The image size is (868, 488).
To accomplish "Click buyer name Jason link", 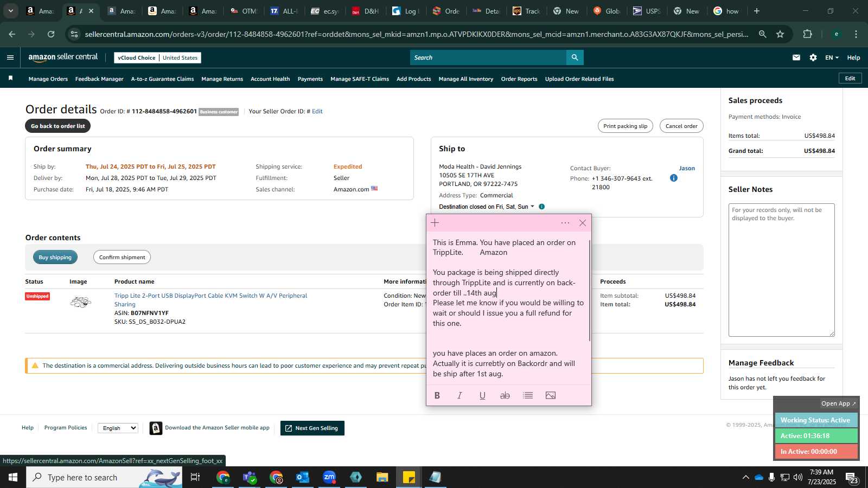I will click(x=687, y=168).
